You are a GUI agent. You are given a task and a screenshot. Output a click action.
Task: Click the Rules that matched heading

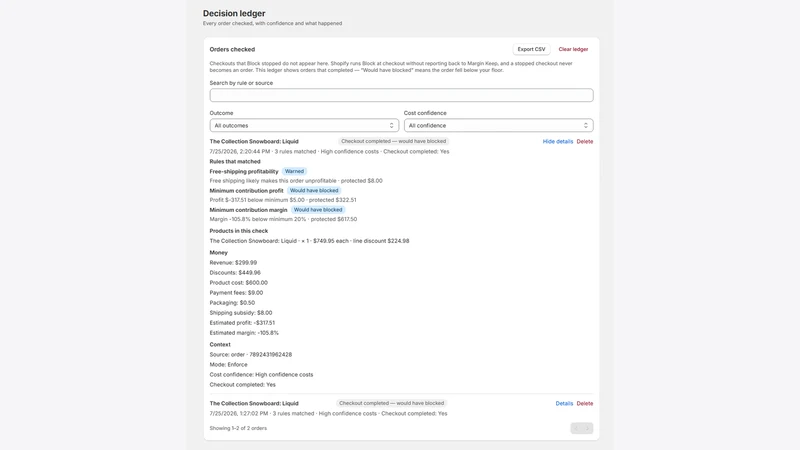tap(235, 161)
